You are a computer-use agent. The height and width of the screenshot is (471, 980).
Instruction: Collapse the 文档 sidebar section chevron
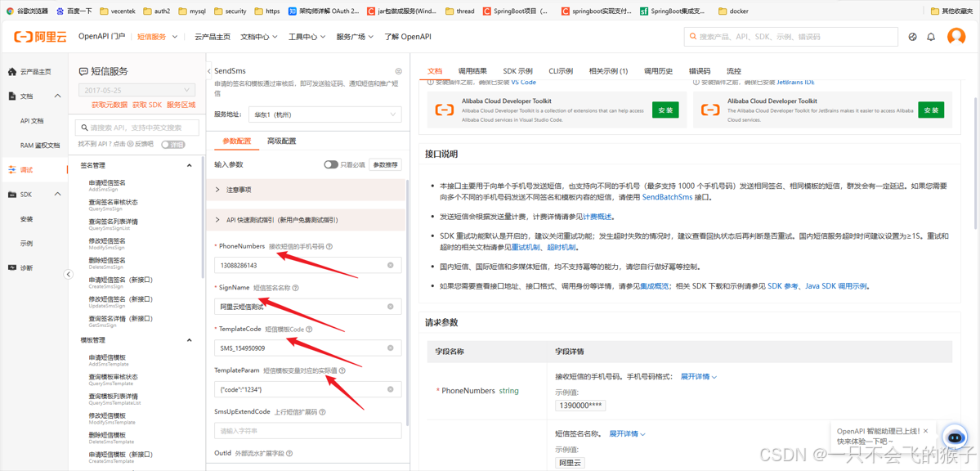[x=57, y=96]
